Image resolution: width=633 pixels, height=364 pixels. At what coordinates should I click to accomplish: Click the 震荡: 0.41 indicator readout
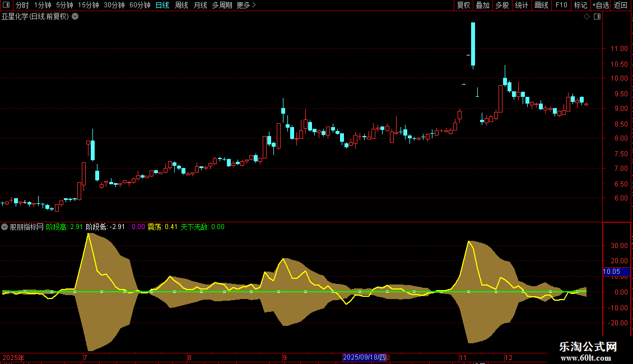(x=162, y=227)
